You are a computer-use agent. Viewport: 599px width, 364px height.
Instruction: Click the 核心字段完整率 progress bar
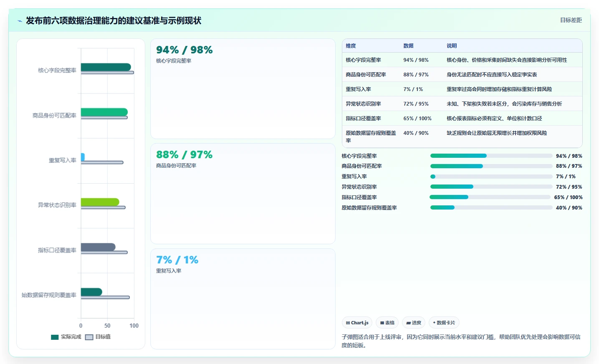(491, 156)
